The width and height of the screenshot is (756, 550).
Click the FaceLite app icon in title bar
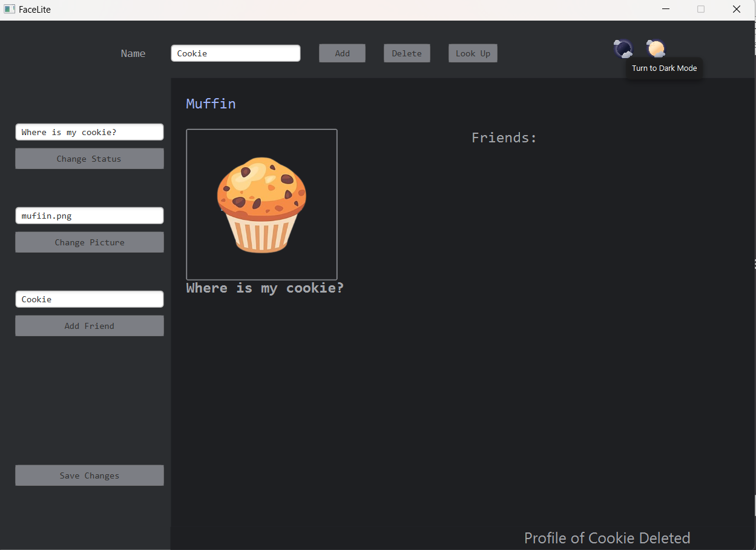click(x=9, y=10)
